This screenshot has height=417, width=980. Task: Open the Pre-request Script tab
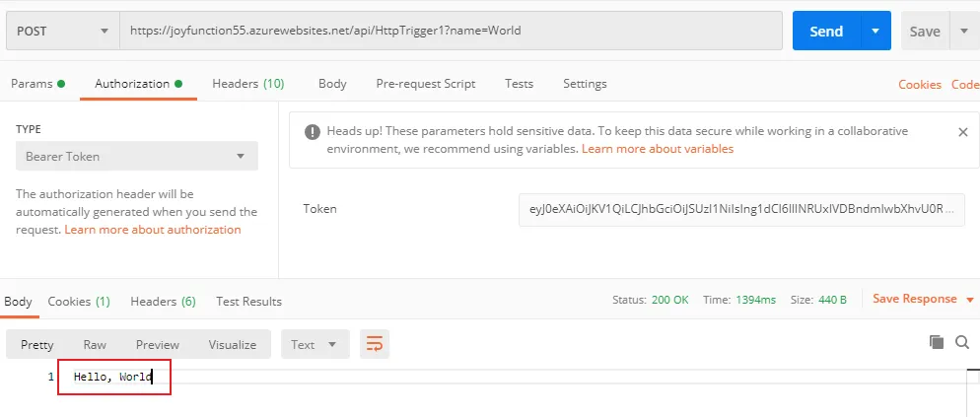coord(425,84)
